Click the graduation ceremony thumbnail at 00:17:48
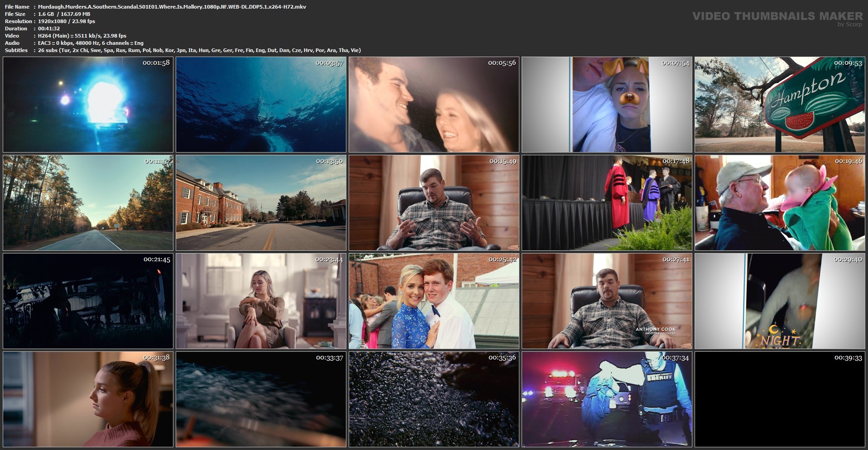The height and width of the screenshot is (450, 868). (607, 203)
